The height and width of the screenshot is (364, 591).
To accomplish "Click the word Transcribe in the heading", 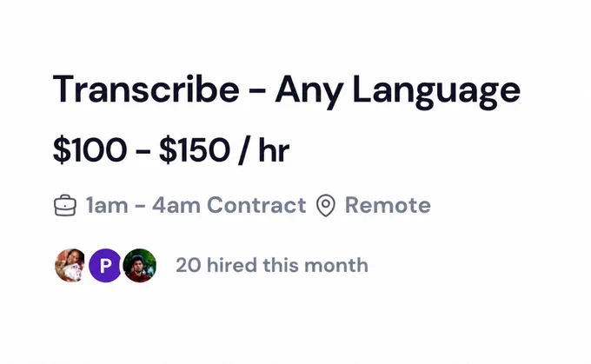I will (x=146, y=89).
